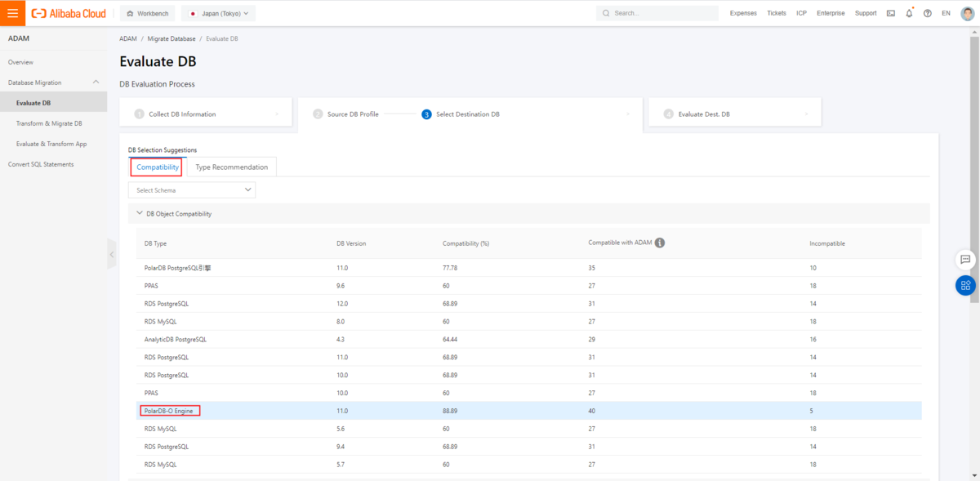Open the user avatar menu
Screen dimensions: 980x481
coord(966,13)
